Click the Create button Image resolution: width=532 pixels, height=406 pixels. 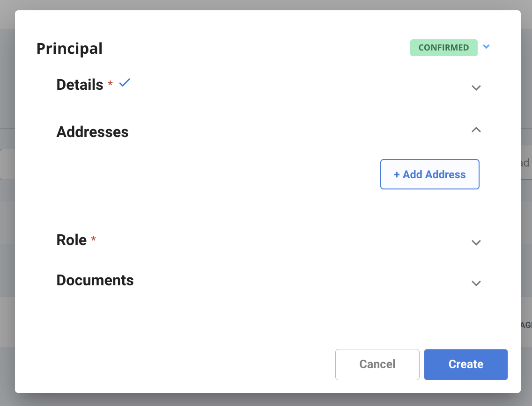[466, 364]
